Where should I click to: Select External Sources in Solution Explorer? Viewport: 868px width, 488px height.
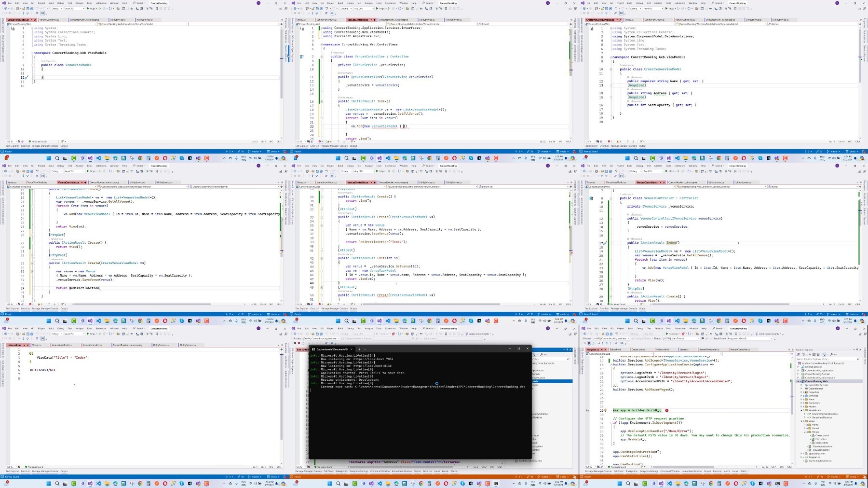tap(814, 367)
